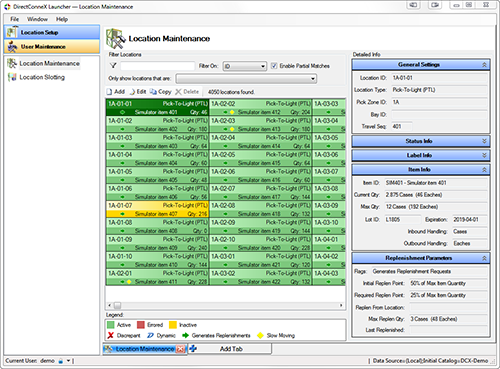Click the DirectConneX app icon in title bar

click(7, 7)
